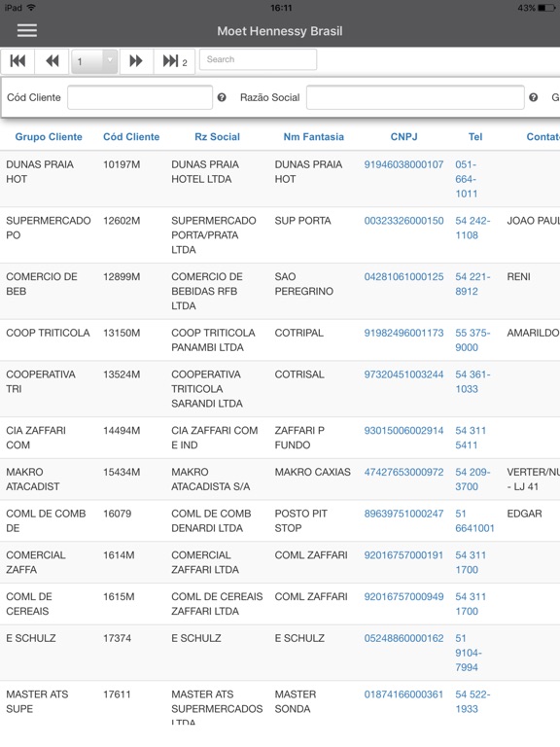Open CNPJ 92016757000949
This screenshot has height=747, width=560.
click(x=403, y=596)
